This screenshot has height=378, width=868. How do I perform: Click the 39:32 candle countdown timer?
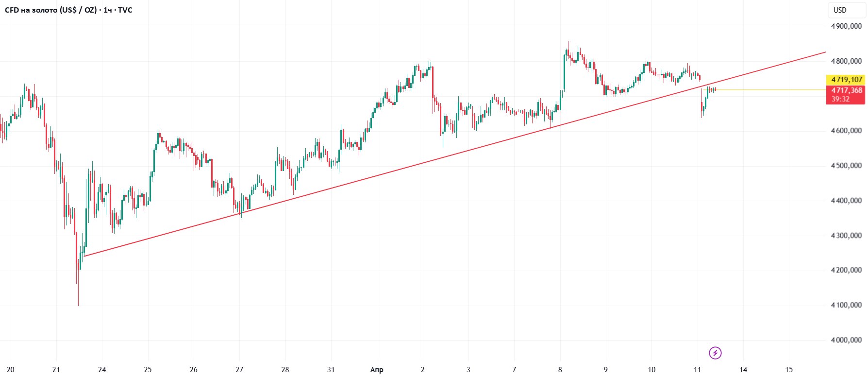point(840,99)
